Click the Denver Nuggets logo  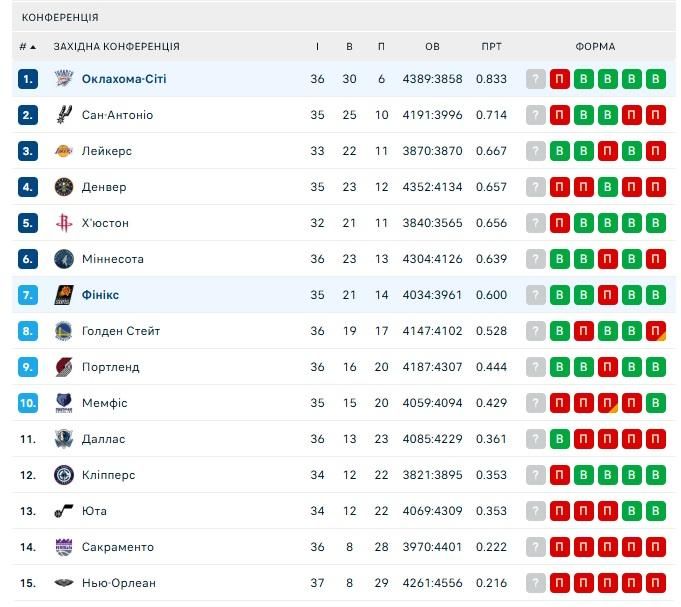(x=64, y=187)
